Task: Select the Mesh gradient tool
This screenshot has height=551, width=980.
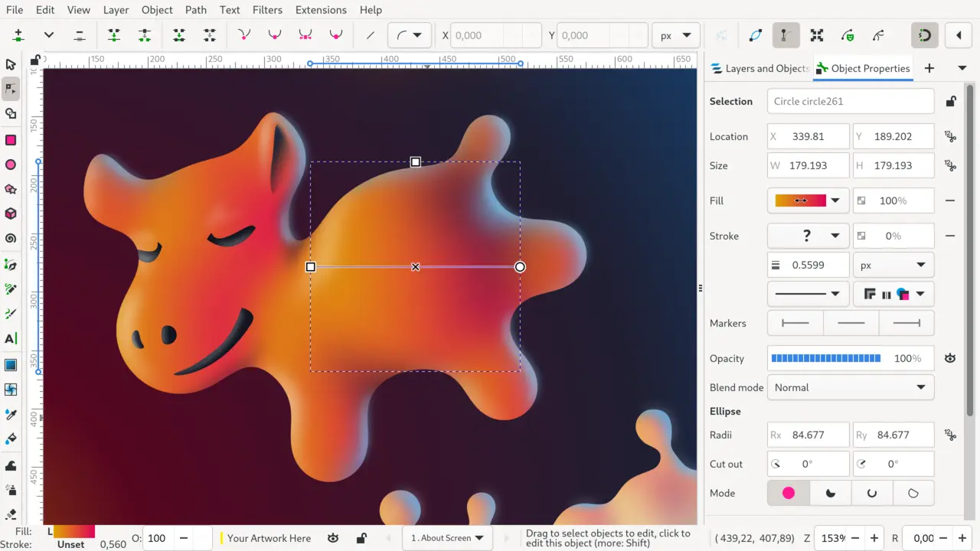Action: (11, 390)
